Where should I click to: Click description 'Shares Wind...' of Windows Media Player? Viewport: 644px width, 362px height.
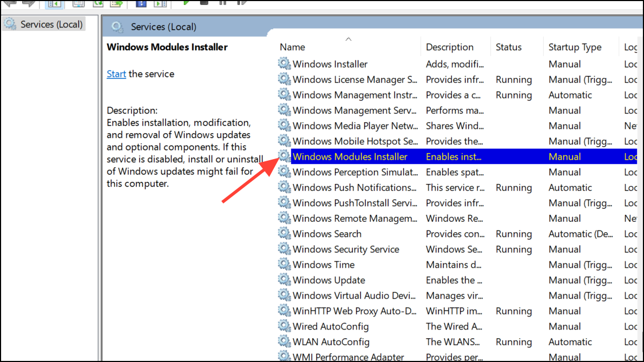click(x=455, y=126)
